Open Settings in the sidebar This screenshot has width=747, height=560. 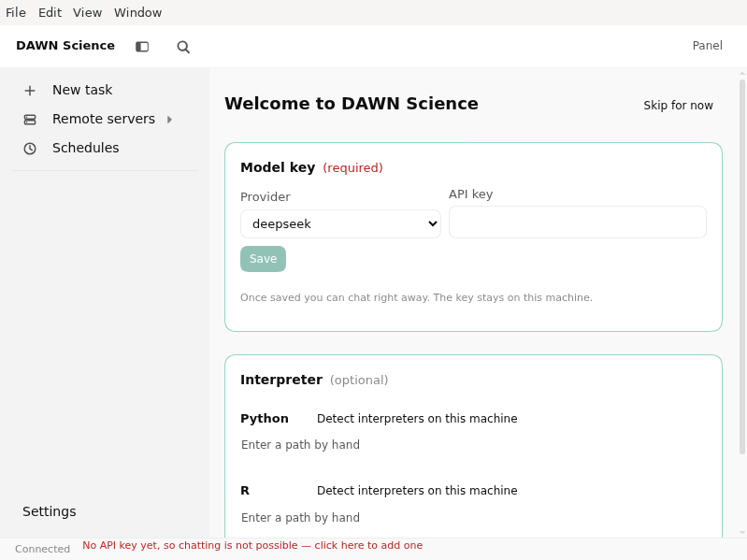49,511
